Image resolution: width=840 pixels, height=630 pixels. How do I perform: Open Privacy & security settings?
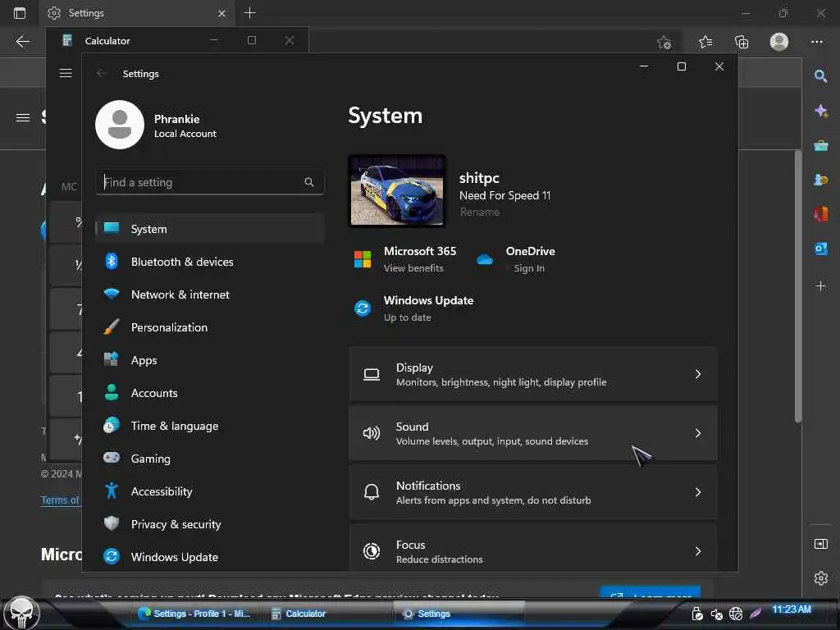tap(210, 524)
